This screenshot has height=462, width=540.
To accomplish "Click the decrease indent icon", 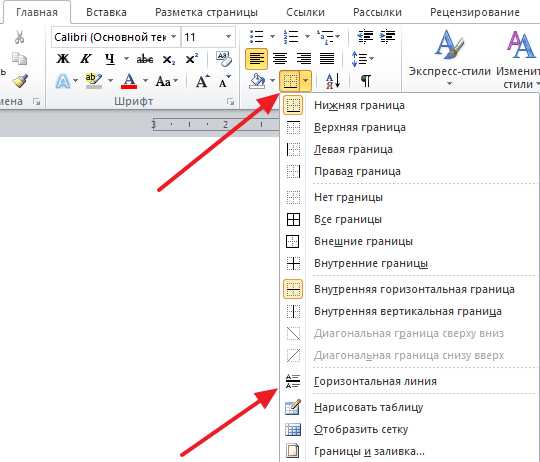I will [365, 36].
